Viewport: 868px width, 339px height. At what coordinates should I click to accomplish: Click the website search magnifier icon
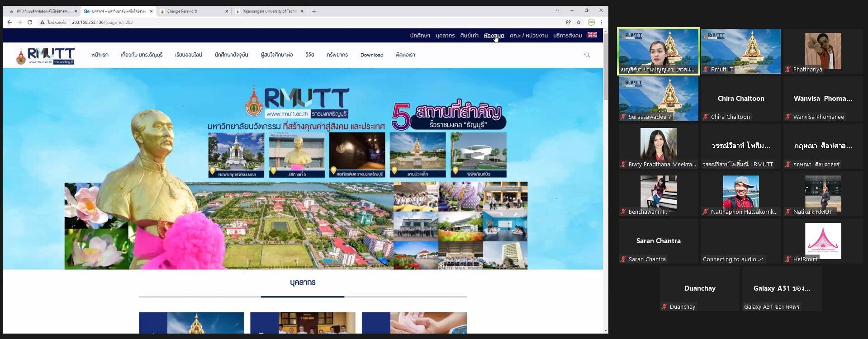pos(587,55)
